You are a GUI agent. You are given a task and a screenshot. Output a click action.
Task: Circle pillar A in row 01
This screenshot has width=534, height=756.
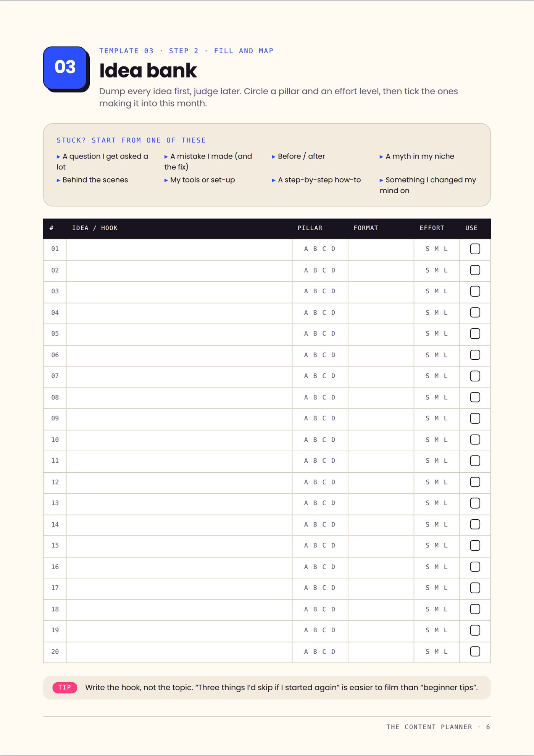click(306, 249)
